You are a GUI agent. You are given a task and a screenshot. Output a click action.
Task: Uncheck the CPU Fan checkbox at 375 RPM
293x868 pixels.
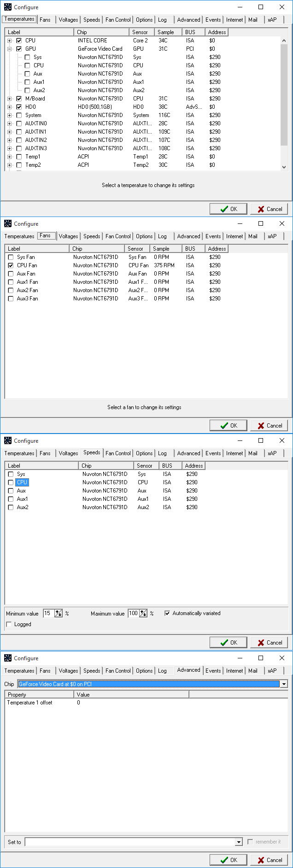(11, 265)
